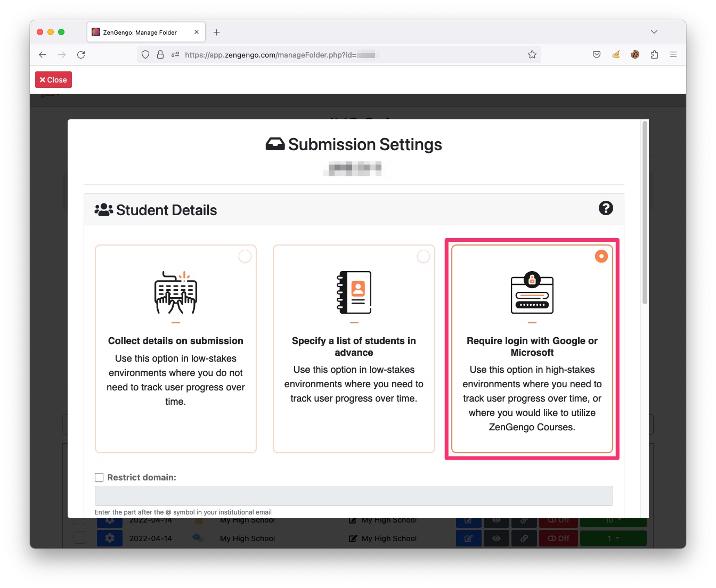Open the tracking protection shield

pos(145,54)
